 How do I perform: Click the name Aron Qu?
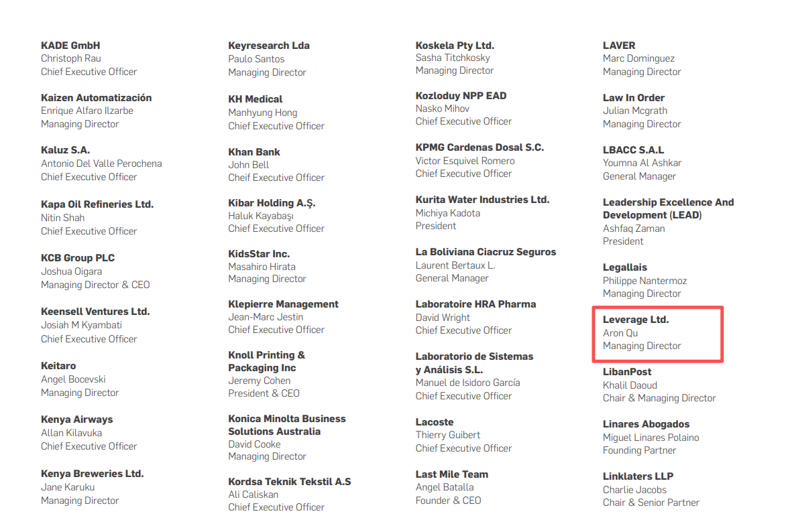[x=620, y=333]
